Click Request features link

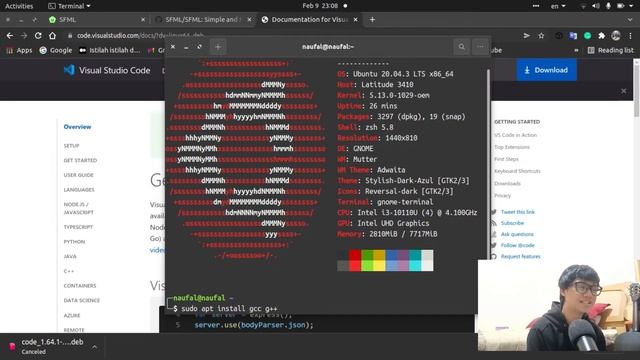tap(520, 256)
